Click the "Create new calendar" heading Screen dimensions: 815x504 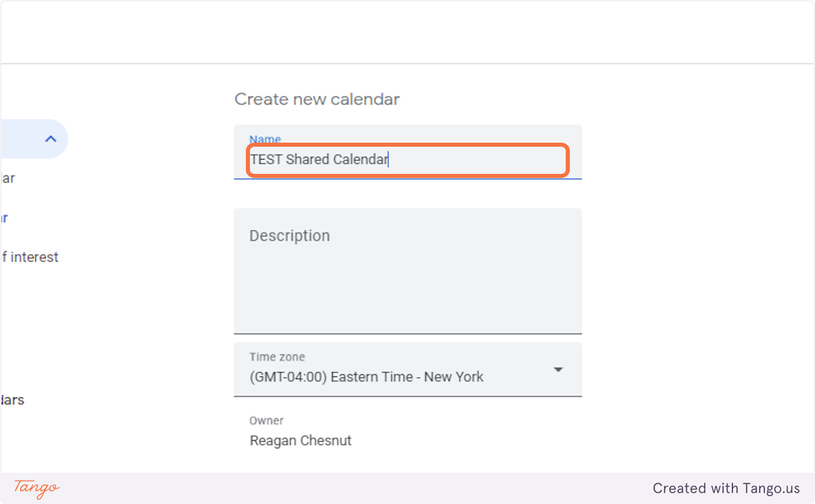(x=316, y=99)
